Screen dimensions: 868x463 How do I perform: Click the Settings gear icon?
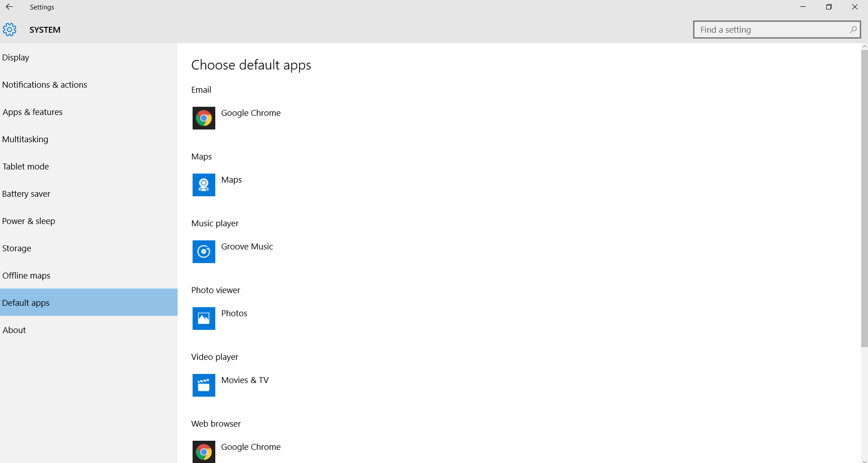click(10, 30)
